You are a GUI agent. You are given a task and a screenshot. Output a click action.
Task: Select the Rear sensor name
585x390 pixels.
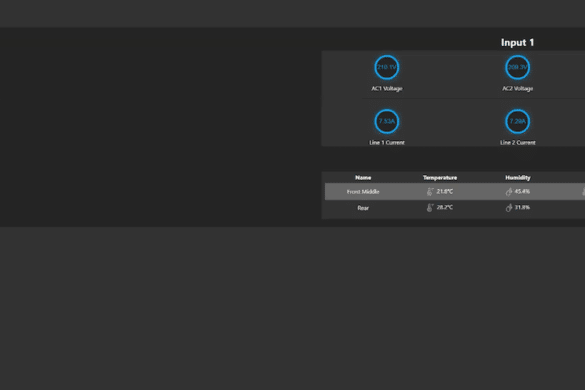tap(363, 208)
